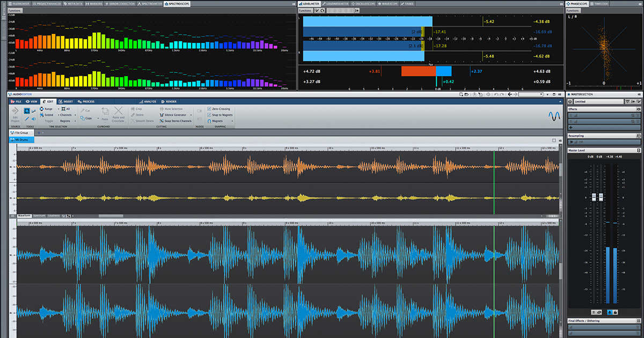The image size is (644, 338).
Task: Select the time selection tool icon
Action: (27, 111)
